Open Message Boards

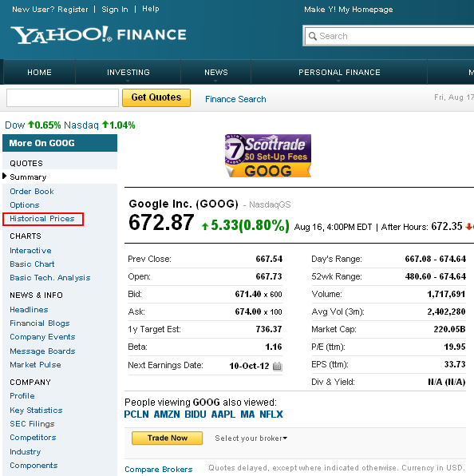(x=42, y=351)
